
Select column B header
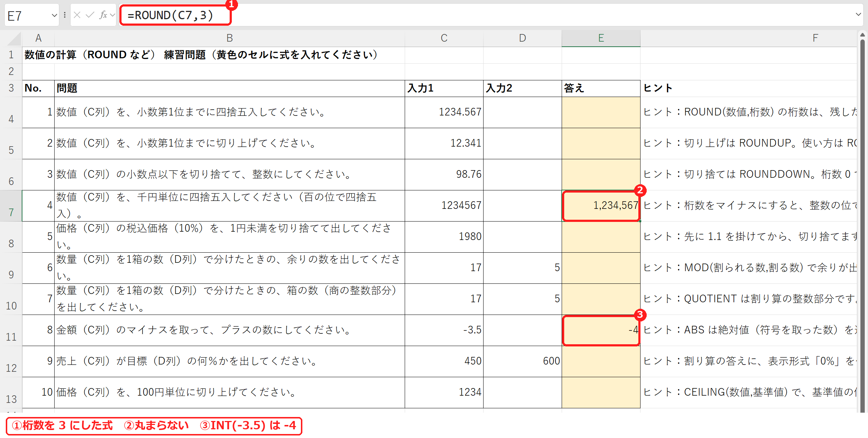click(230, 38)
